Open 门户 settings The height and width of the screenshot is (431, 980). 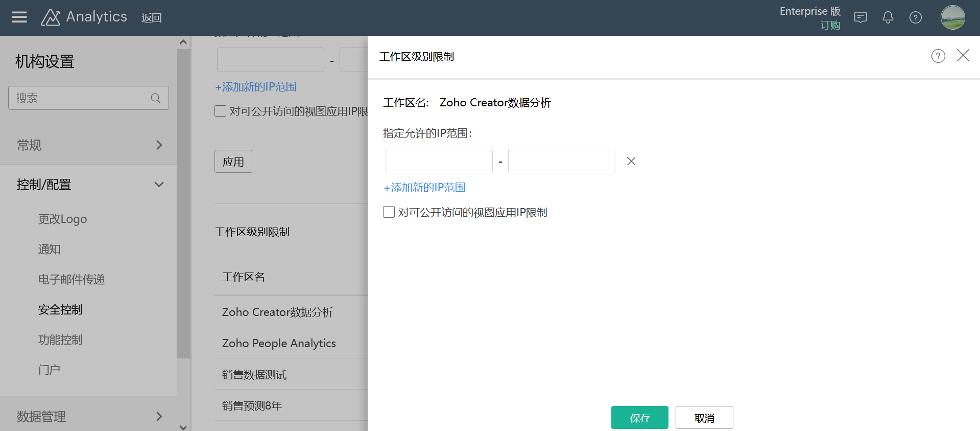[50, 370]
